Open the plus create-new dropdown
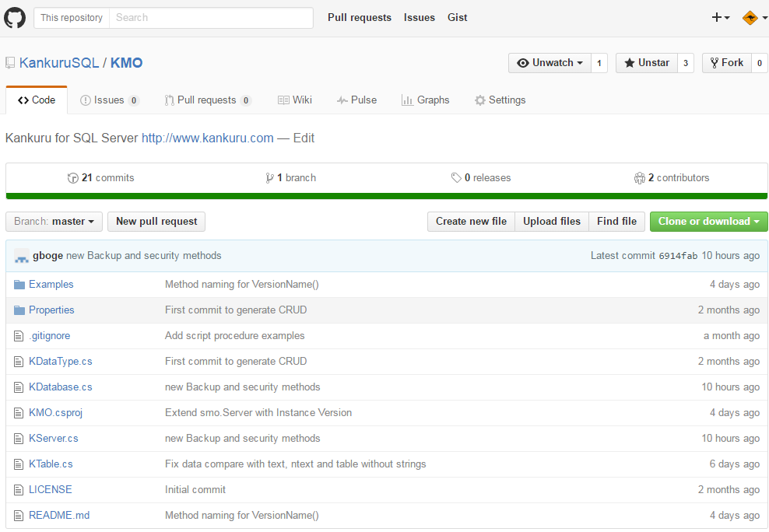The width and height of the screenshot is (769, 532). (x=721, y=18)
